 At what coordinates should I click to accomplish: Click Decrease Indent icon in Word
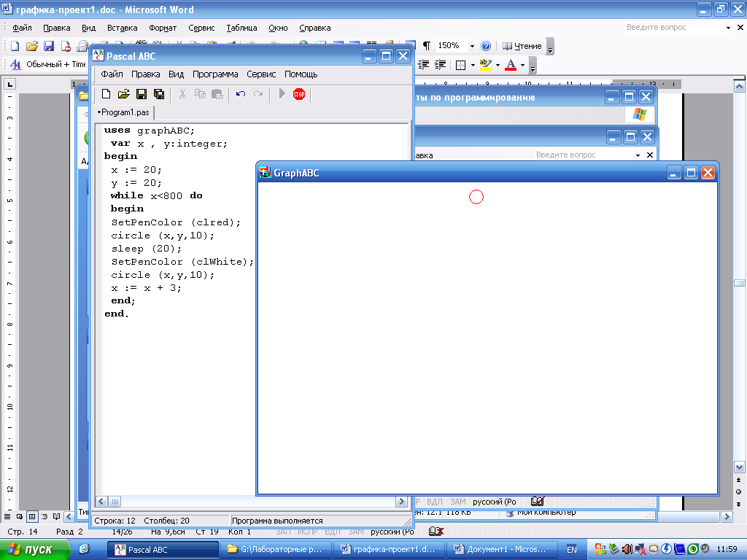pos(424,65)
